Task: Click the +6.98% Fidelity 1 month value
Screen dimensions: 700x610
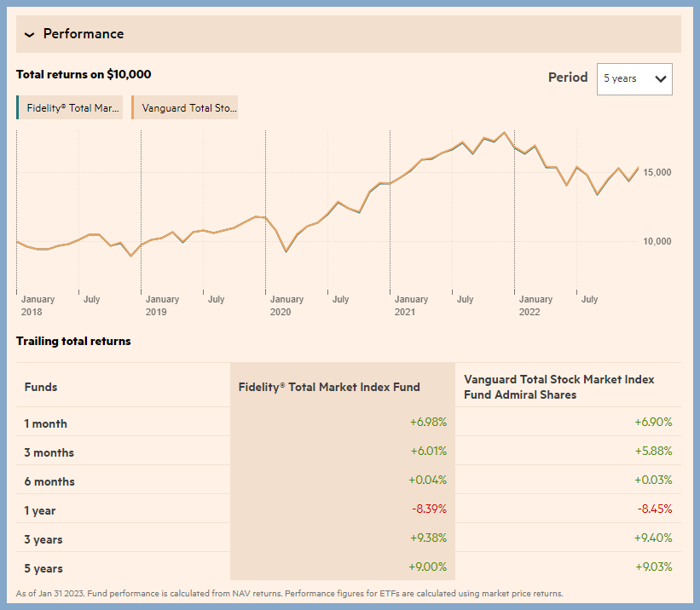Action: 428,422
